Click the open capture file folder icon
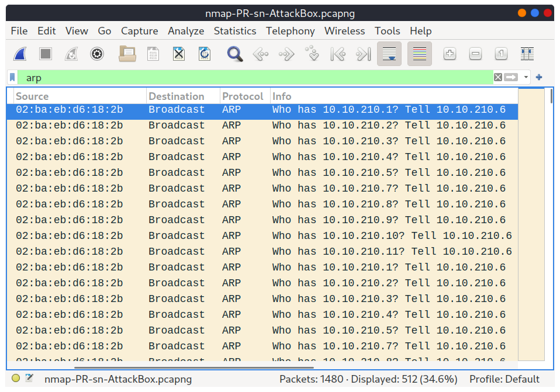The width and height of the screenshot is (560, 392). (127, 54)
